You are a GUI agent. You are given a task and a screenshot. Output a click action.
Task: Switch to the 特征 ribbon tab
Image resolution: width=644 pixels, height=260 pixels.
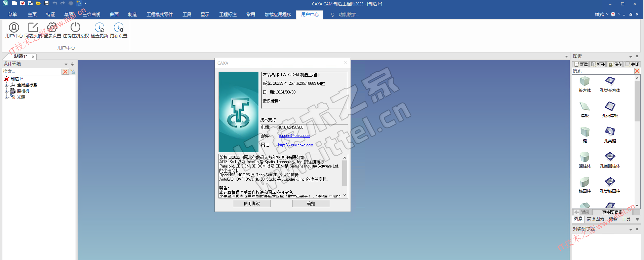50,14
